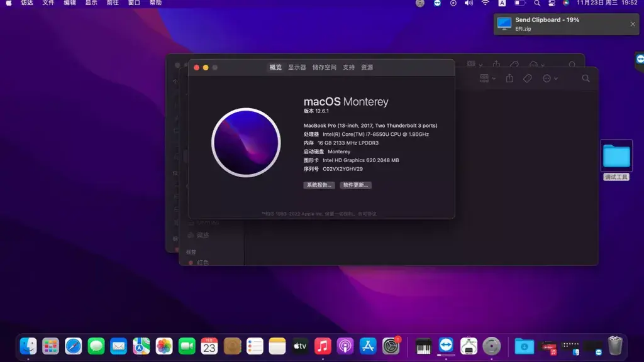Image resolution: width=644 pixels, height=362 pixels.
Task: Open Launchpad in the Dock
Action: click(50, 346)
